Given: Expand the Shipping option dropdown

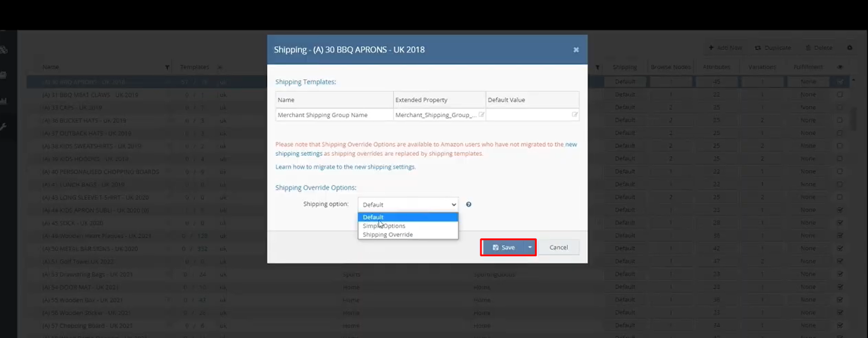Looking at the screenshot, I should 408,205.
